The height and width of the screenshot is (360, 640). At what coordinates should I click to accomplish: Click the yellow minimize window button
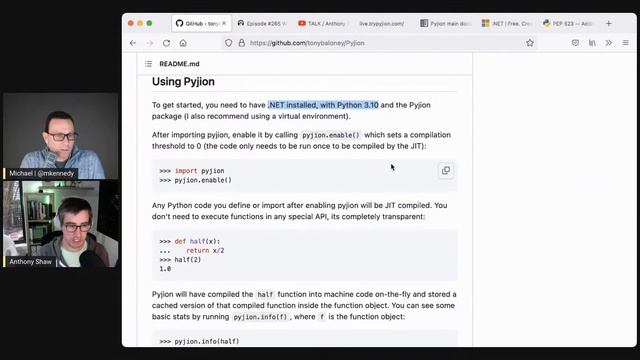[140, 23]
